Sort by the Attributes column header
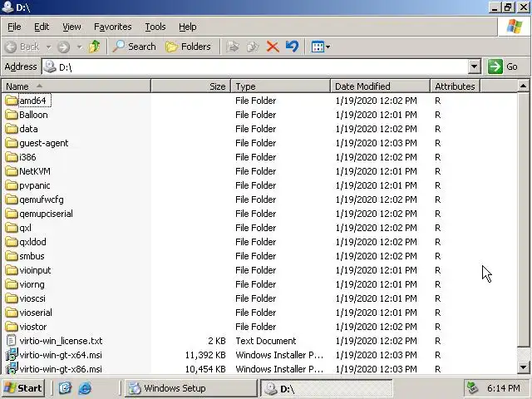The height and width of the screenshot is (399, 532). coord(455,86)
